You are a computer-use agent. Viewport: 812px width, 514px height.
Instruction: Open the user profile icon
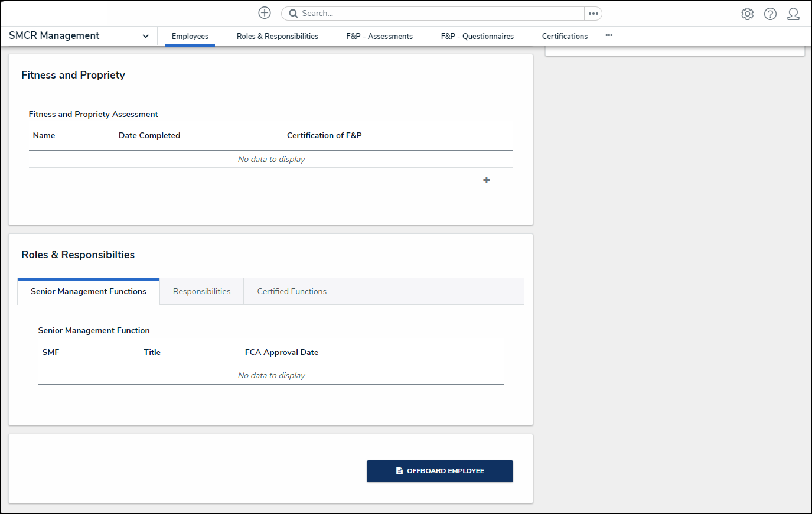(793, 14)
